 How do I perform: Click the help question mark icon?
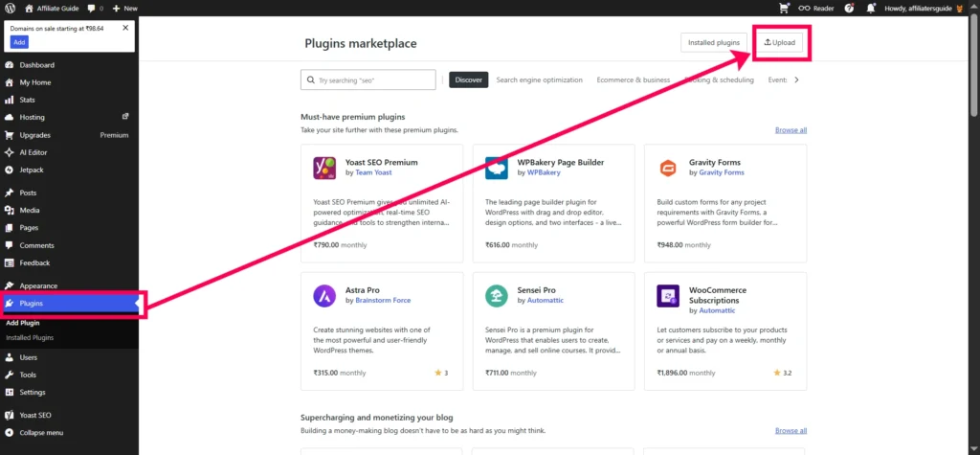tap(849, 8)
